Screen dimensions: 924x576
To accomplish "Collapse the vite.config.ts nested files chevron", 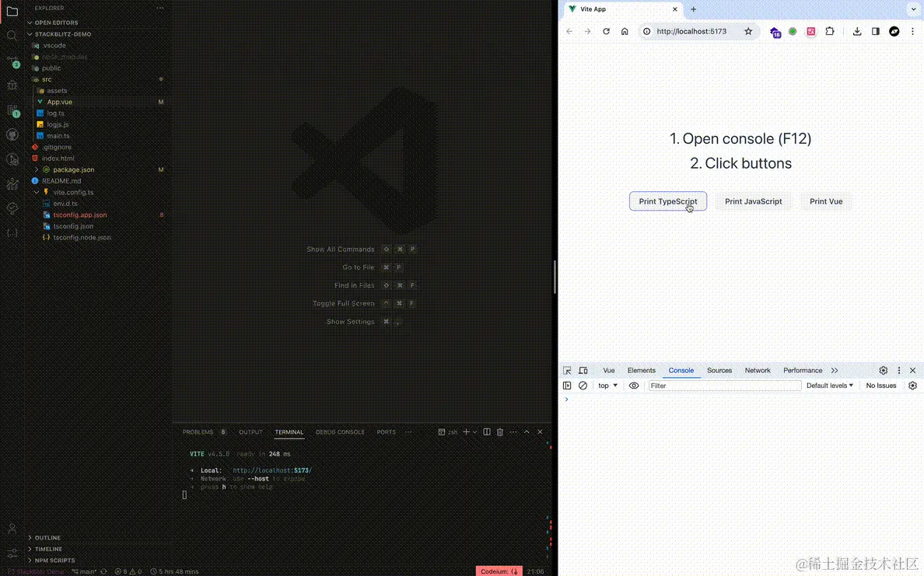I will pyautogui.click(x=37, y=192).
